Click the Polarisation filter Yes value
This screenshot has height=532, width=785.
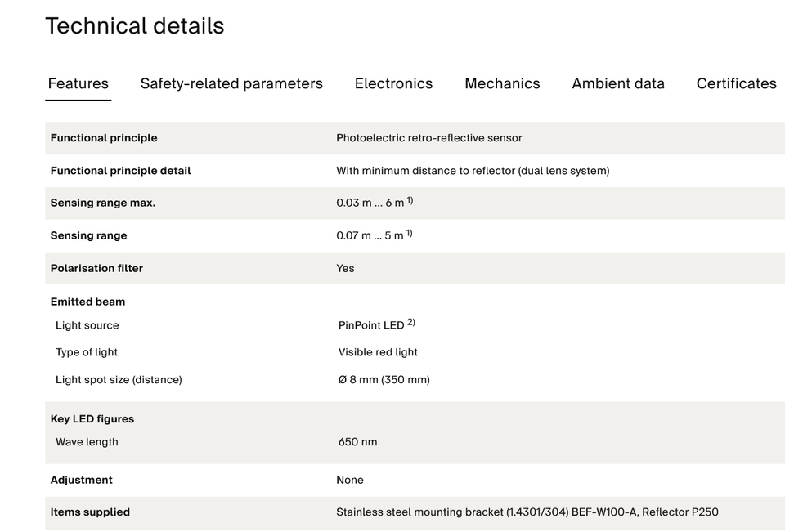(345, 268)
